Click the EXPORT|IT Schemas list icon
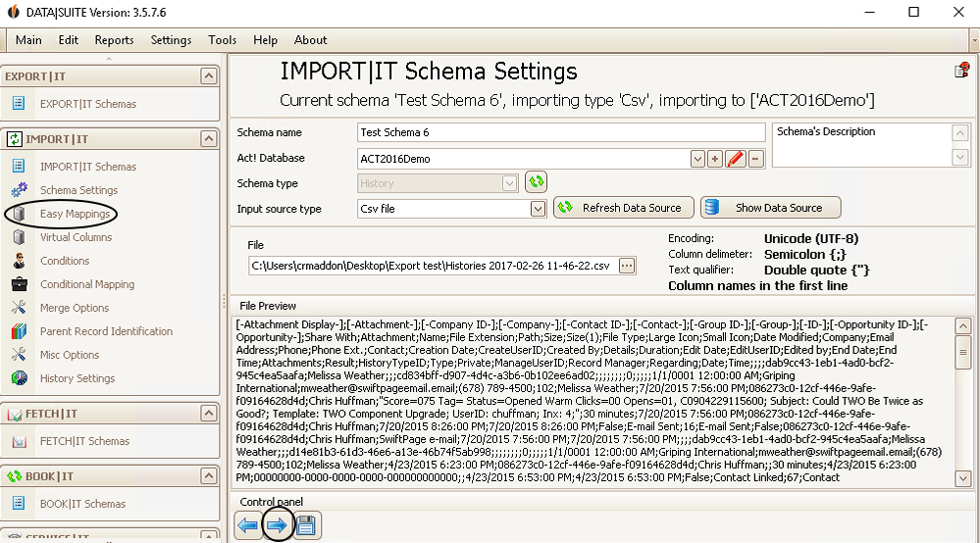Screen dimensions: 980x543 point(19,103)
